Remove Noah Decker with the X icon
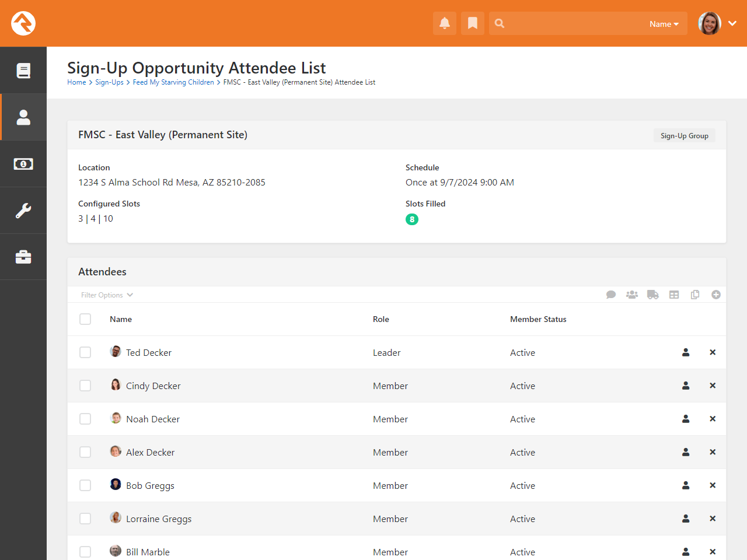Screen dimensions: 747x560 pos(713,419)
